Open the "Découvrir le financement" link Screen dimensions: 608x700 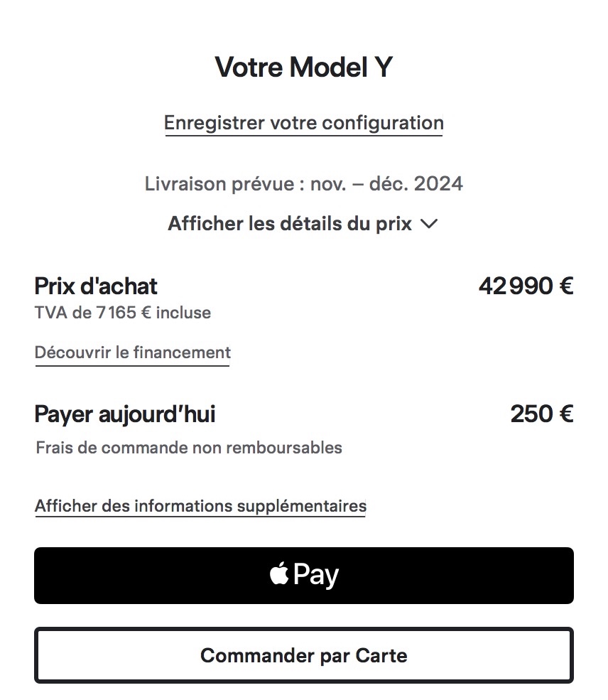click(x=133, y=353)
